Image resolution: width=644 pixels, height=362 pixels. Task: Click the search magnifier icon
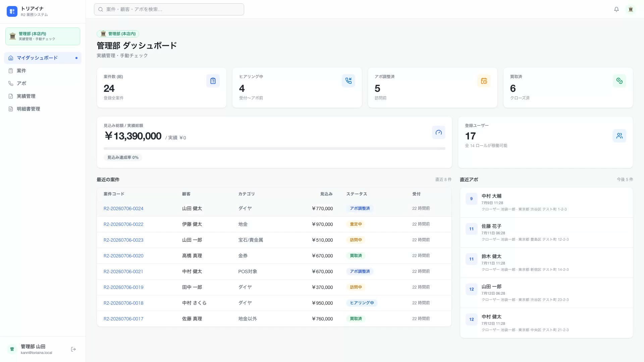pos(101,9)
